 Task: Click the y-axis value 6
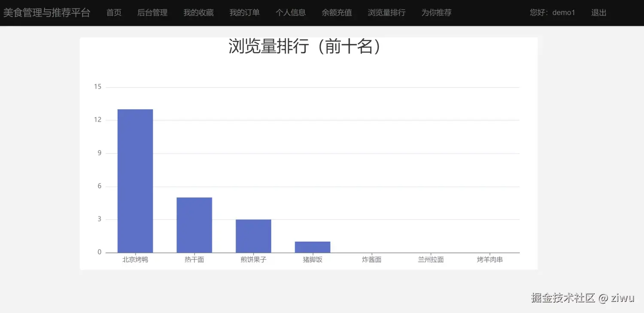(100, 186)
